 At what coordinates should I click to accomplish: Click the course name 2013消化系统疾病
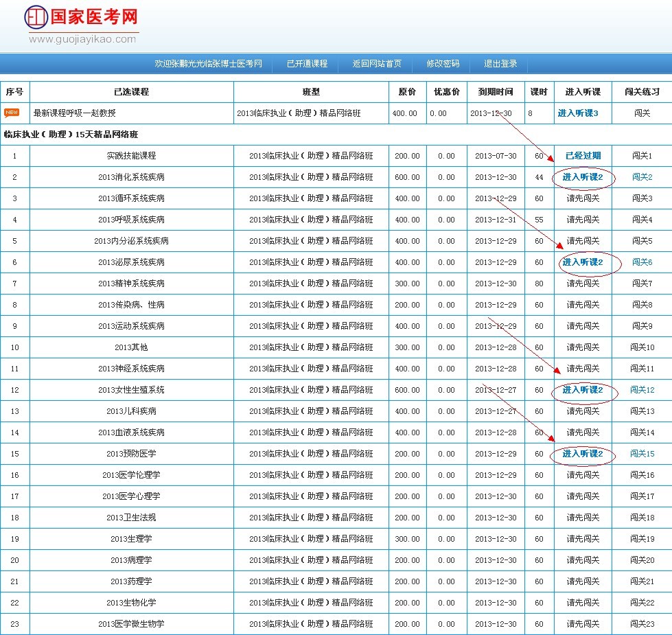[131, 177]
